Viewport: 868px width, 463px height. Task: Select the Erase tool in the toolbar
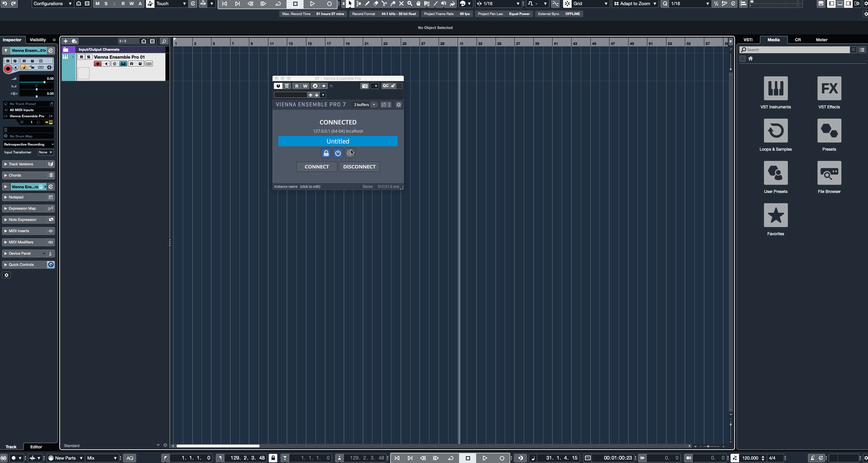[x=376, y=4]
